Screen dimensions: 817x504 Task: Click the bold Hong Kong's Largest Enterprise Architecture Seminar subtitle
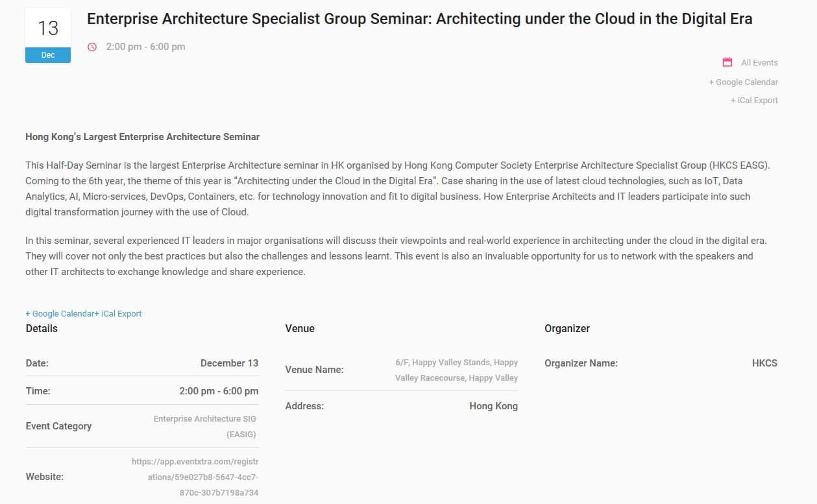(x=142, y=137)
